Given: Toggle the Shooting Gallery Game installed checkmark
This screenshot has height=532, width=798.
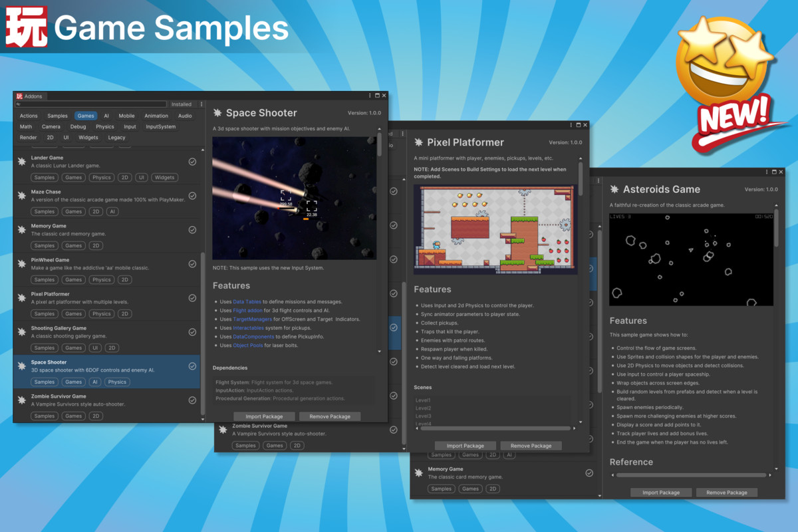Looking at the screenshot, I should (x=192, y=332).
